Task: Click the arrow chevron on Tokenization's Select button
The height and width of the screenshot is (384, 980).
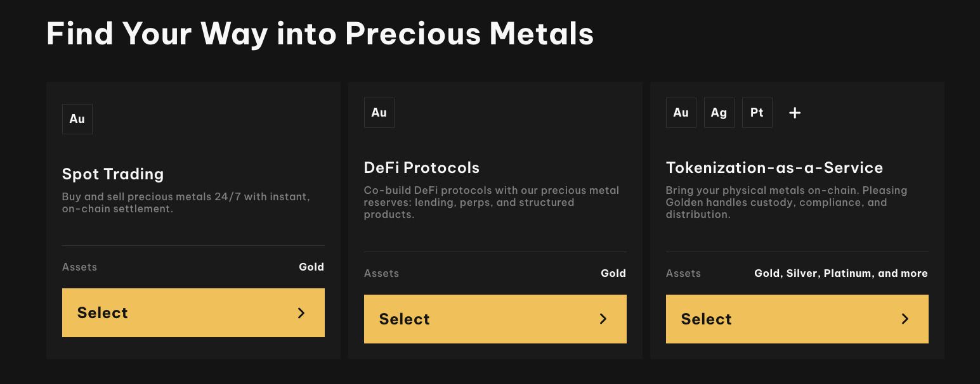Action: click(906, 319)
